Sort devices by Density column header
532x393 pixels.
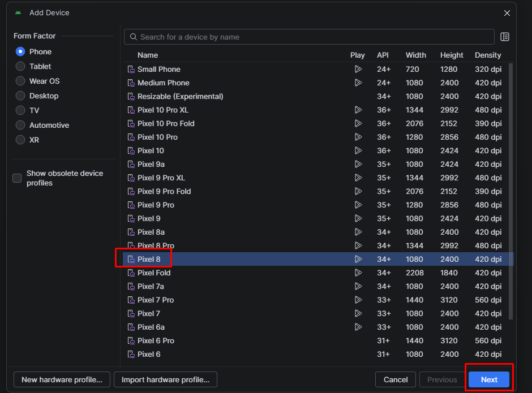[487, 55]
